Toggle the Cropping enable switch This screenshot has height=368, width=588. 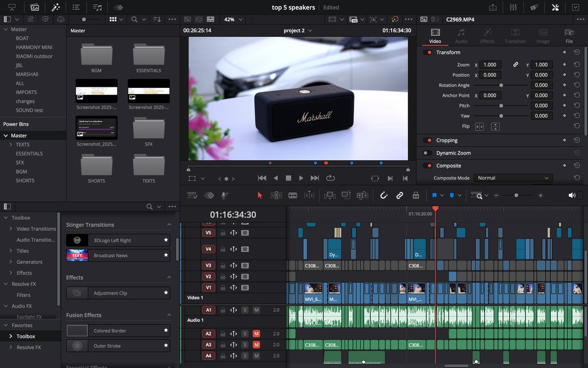click(428, 140)
